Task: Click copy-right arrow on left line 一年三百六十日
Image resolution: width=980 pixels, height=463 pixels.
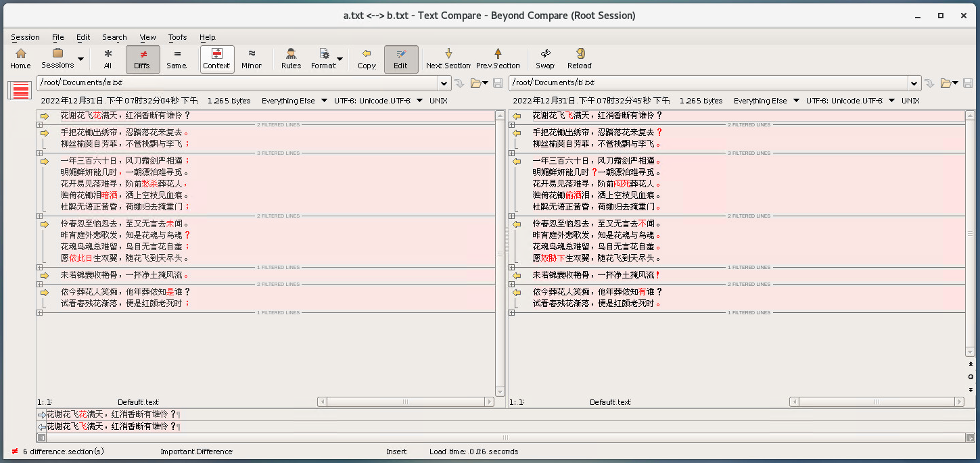Action: tap(45, 161)
